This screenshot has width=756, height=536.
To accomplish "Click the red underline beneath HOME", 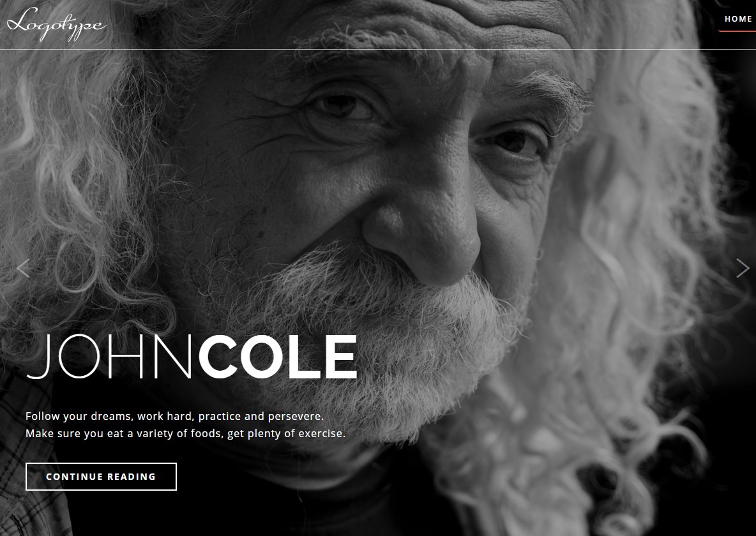I will (x=737, y=31).
